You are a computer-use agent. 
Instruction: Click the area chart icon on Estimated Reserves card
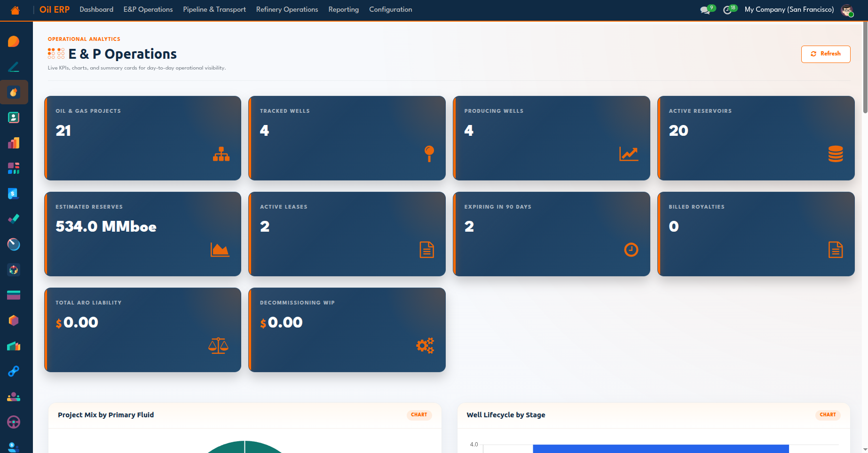220,250
